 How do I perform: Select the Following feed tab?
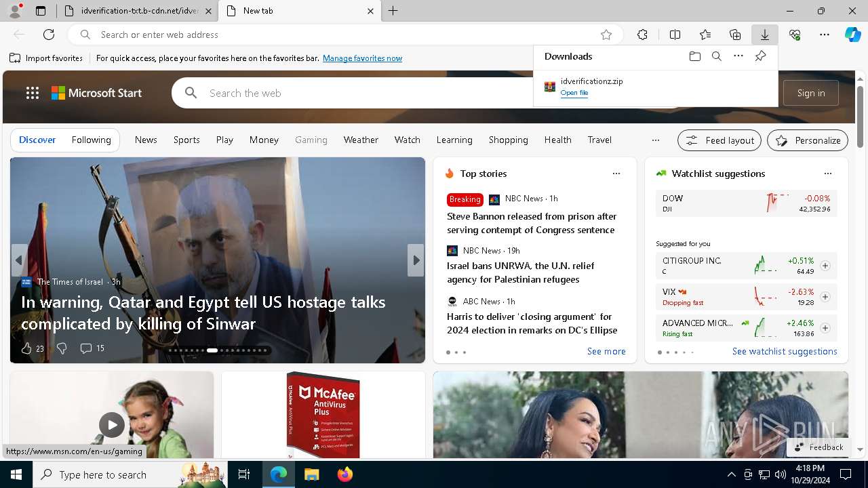coord(92,140)
